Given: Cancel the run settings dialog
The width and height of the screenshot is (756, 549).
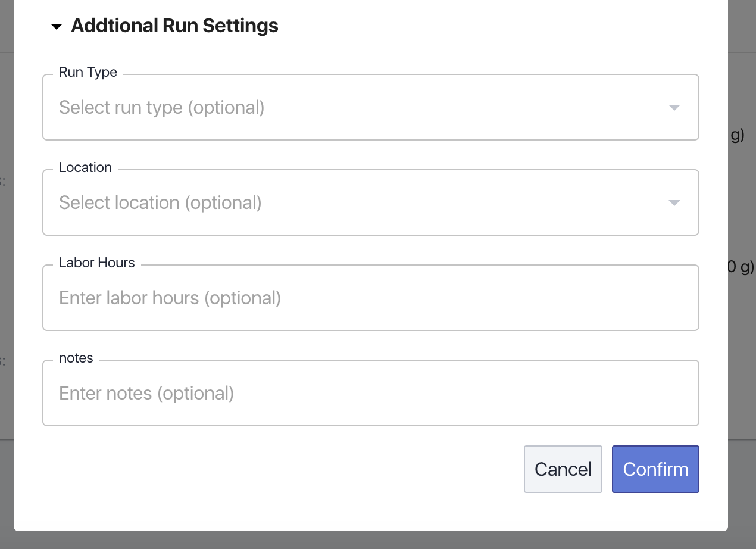Looking at the screenshot, I should click(563, 469).
